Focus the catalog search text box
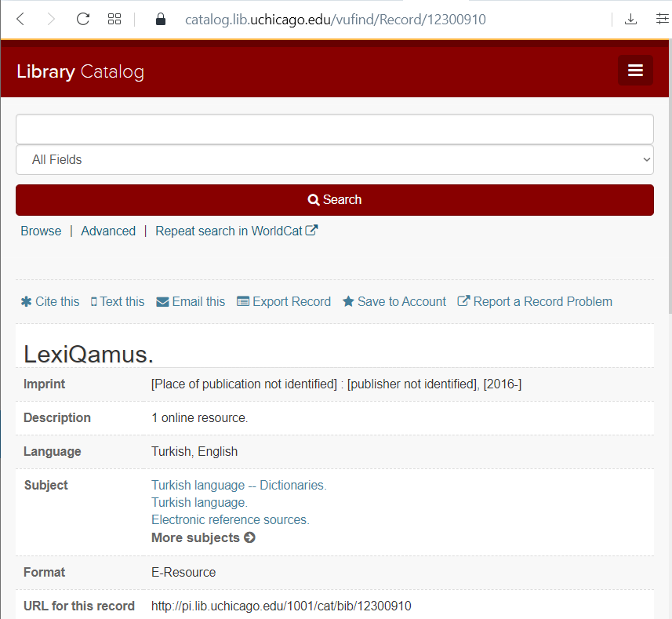Screen dimensions: 672x619 [335, 129]
